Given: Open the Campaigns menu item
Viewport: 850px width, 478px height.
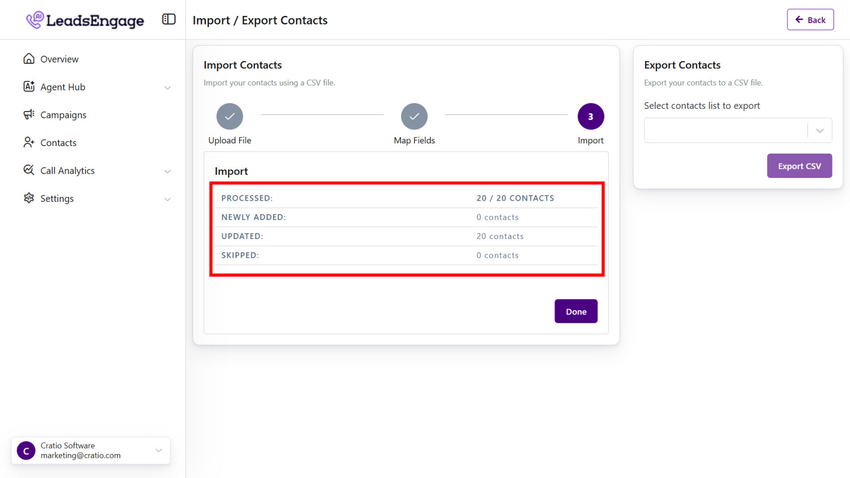Looking at the screenshot, I should [x=63, y=115].
